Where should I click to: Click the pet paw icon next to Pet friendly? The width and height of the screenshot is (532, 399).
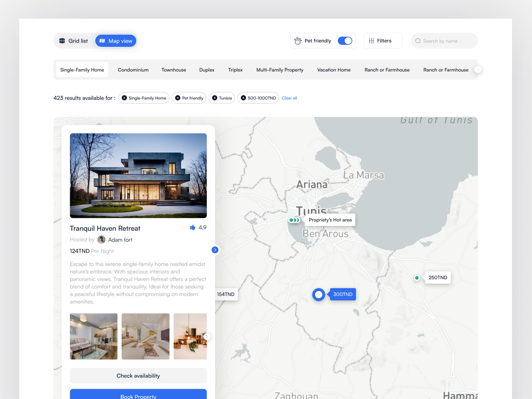coord(298,41)
